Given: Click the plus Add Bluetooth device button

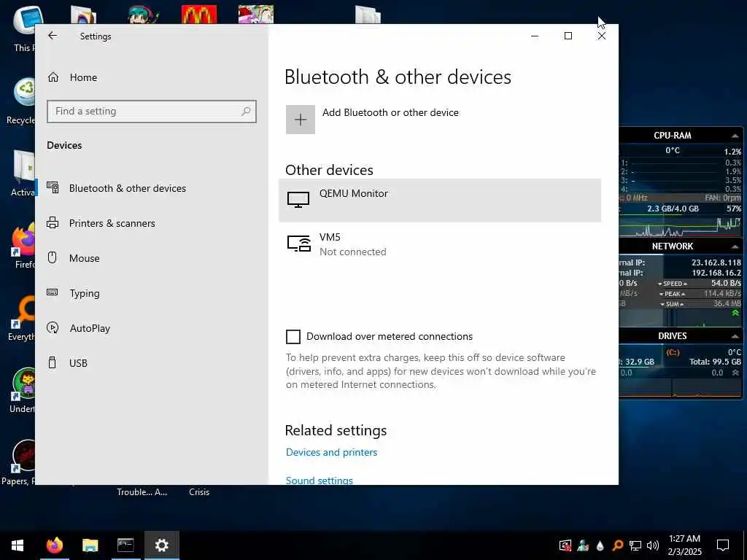Looking at the screenshot, I should (x=300, y=120).
